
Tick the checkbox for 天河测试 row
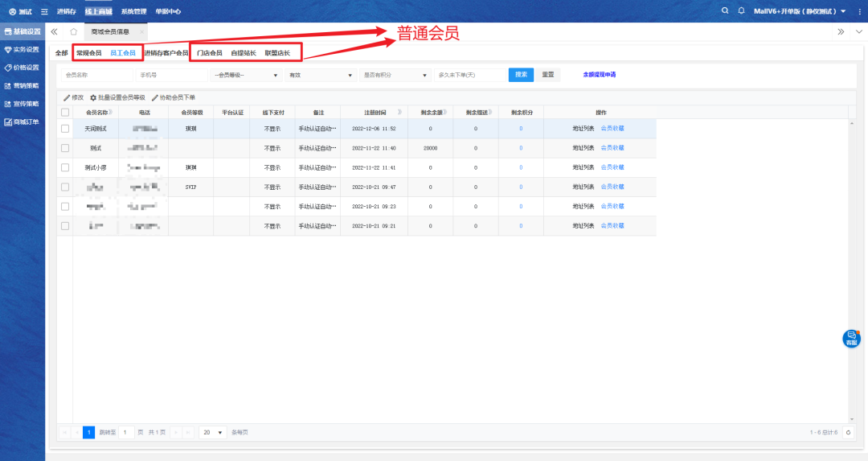tap(65, 128)
